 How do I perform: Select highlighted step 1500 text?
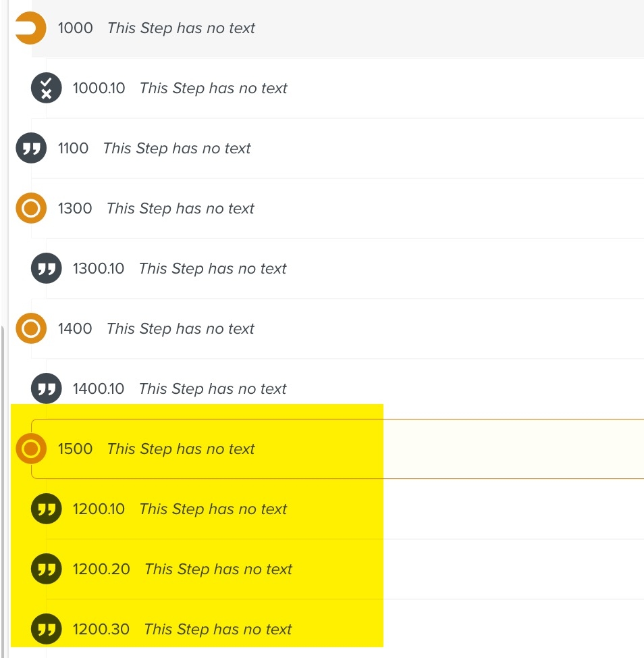point(181,449)
